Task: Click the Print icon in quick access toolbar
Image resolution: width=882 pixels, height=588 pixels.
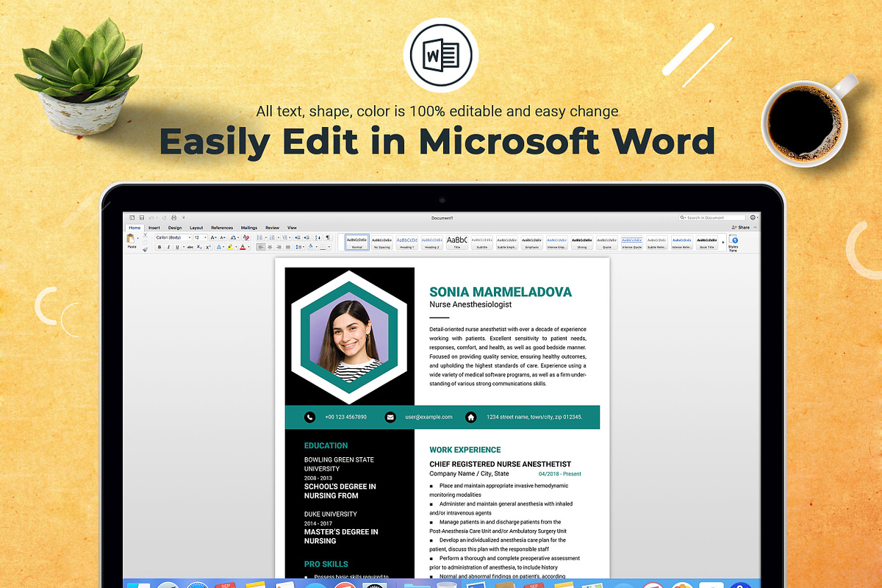Action: point(173,218)
